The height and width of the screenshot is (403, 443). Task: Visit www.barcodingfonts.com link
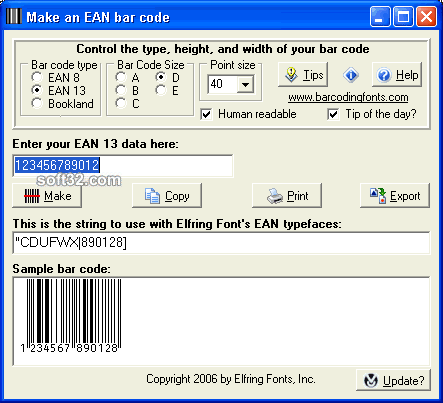pyautogui.click(x=348, y=97)
